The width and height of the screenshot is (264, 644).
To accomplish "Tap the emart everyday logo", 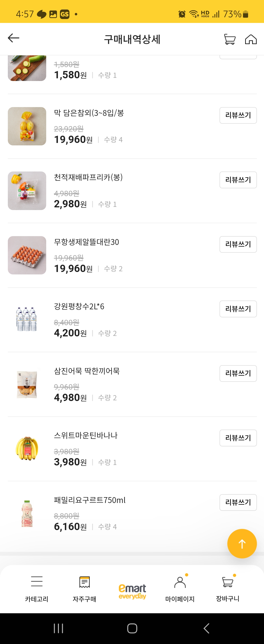I will coord(132,591).
